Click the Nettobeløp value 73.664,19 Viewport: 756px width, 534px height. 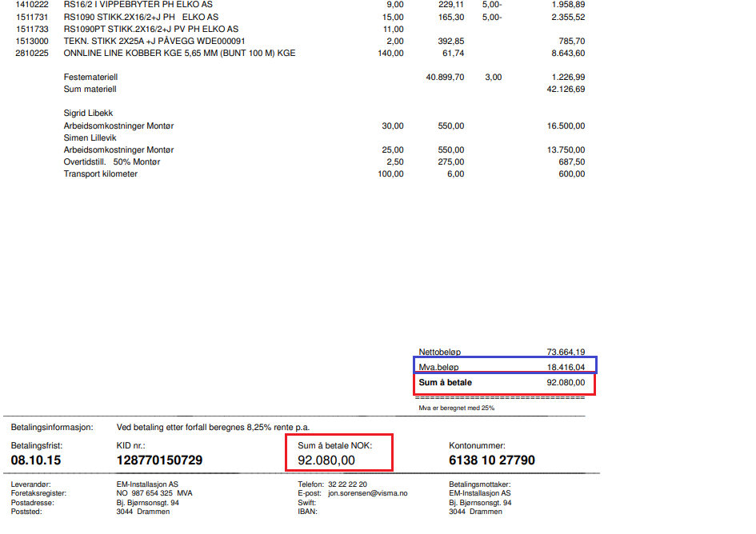566,352
